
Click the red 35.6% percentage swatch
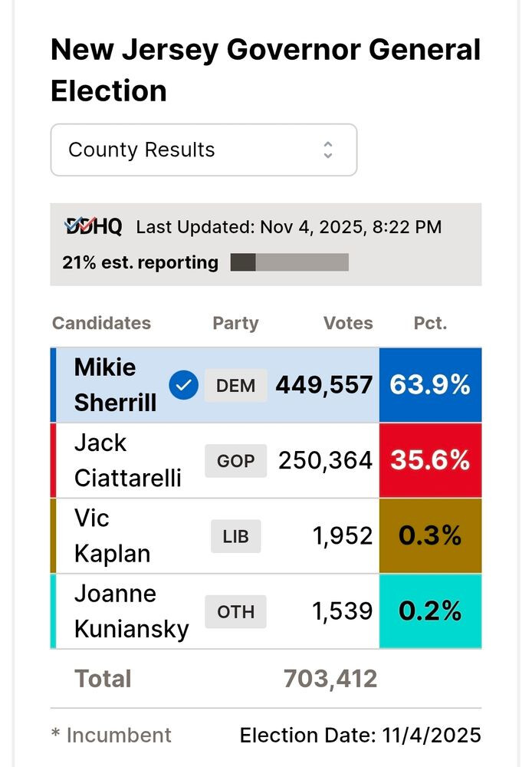coord(430,460)
